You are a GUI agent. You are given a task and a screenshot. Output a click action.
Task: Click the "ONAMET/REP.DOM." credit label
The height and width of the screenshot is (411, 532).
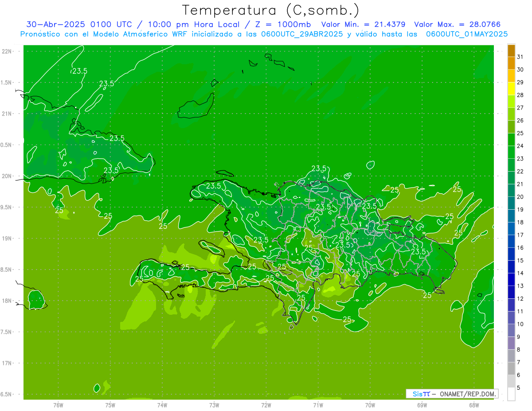click(x=468, y=394)
